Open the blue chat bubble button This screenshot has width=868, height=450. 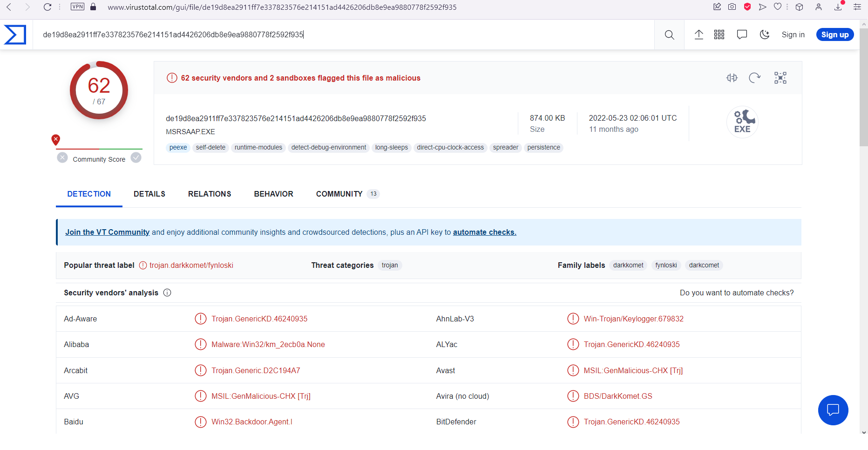(833, 410)
